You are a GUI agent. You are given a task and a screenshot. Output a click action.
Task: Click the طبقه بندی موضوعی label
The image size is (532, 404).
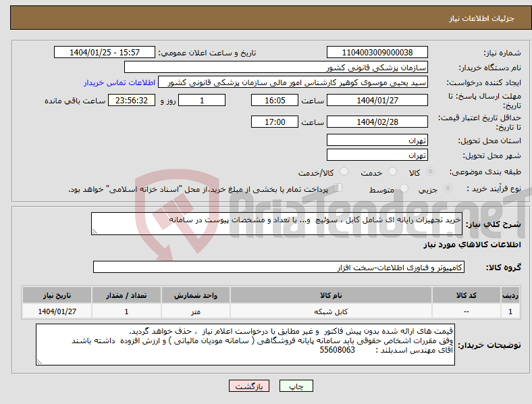[x=485, y=172]
